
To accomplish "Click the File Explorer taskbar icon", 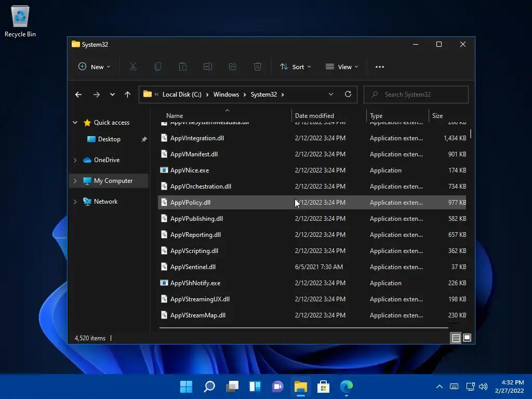I will pyautogui.click(x=301, y=387).
